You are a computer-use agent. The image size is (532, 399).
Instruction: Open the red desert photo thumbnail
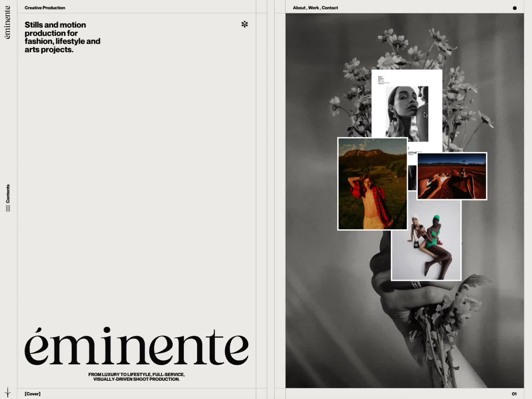[452, 176]
